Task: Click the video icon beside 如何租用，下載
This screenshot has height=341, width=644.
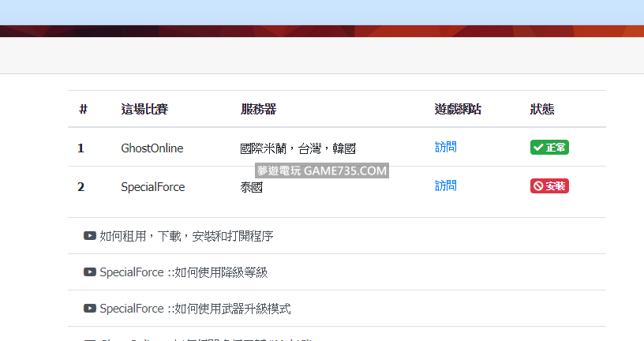Action: [x=90, y=235]
